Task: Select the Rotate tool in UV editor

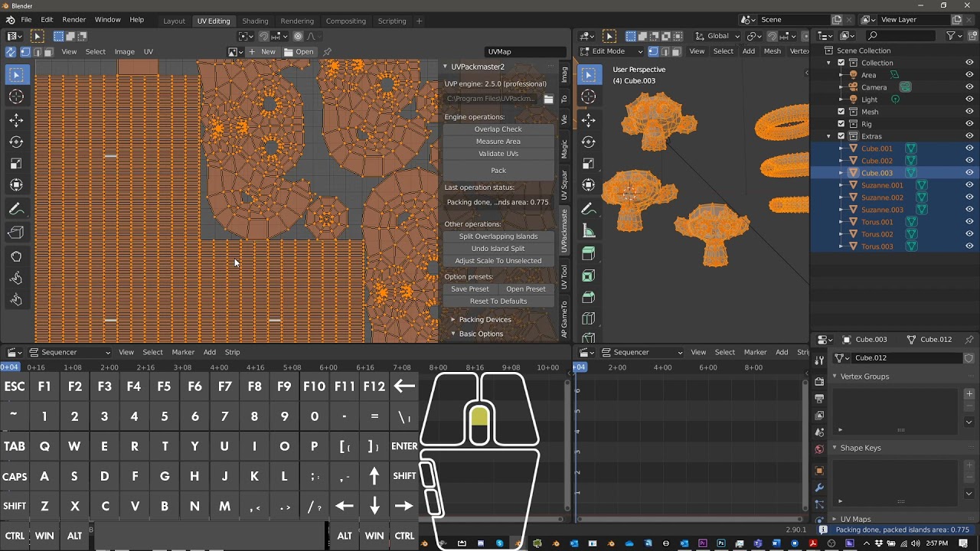Action: pos(16,142)
